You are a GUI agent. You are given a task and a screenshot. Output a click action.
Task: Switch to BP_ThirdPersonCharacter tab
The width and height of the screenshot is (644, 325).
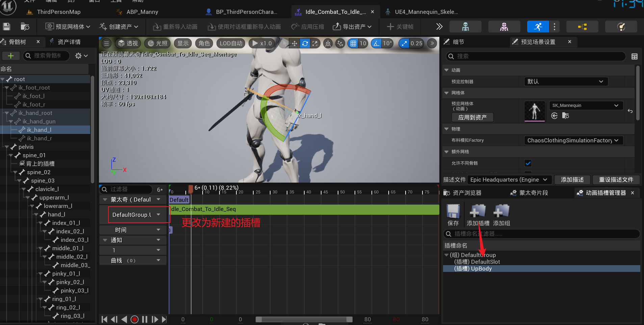[x=247, y=12]
